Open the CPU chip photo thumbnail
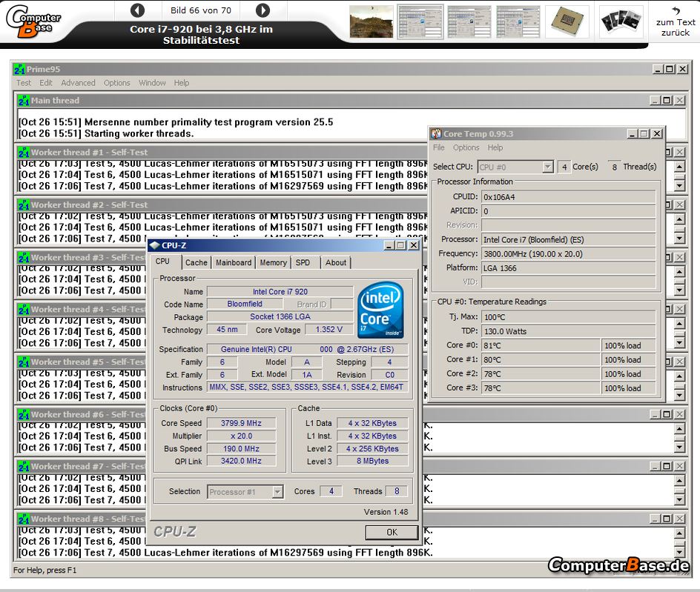 click(567, 21)
